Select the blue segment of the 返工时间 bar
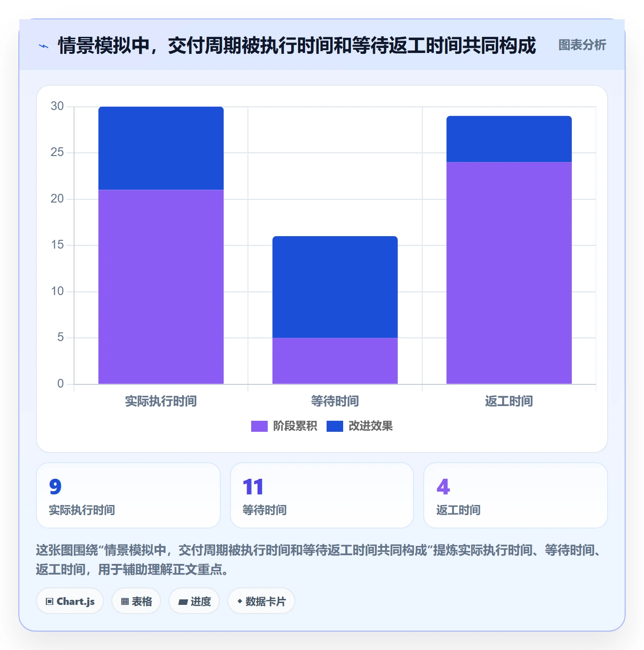644x650 pixels. [x=509, y=139]
